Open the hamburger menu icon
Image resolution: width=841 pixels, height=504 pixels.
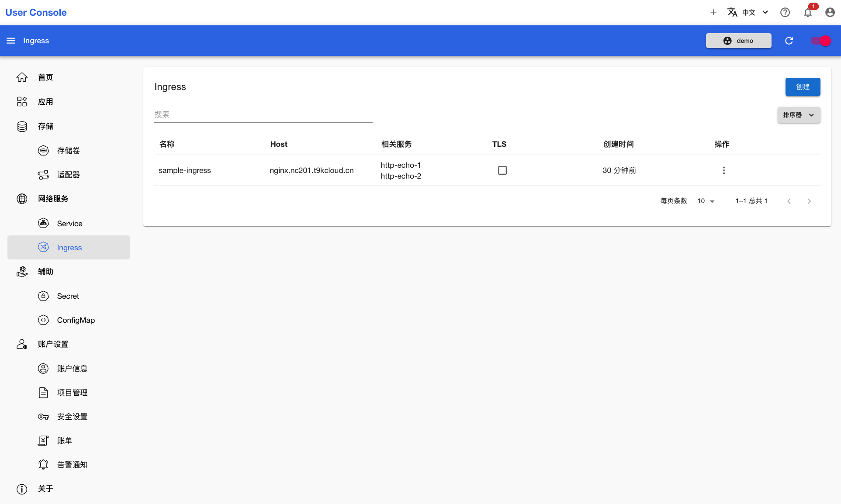11,41
